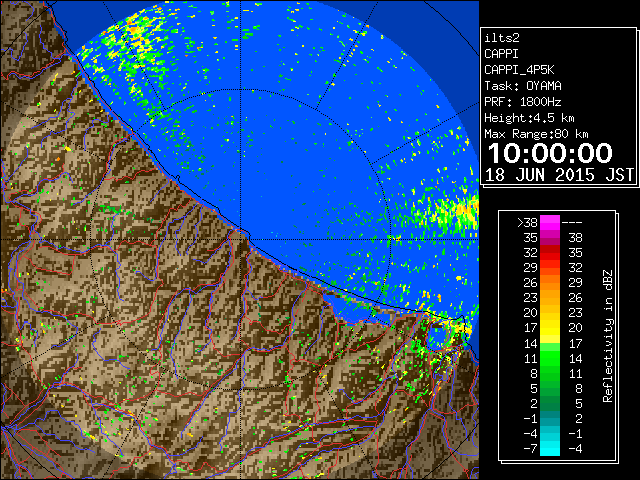This screenshot has width=640, height=480.
Task: Click the 'Max Range:80 km' text
Action: [536, 134]
